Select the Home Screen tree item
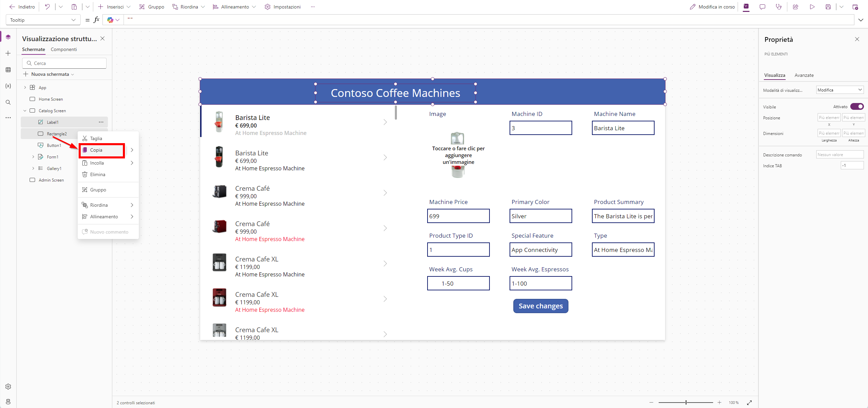The height and width of the screenshot is (408, 868). [x=51, y=99]
